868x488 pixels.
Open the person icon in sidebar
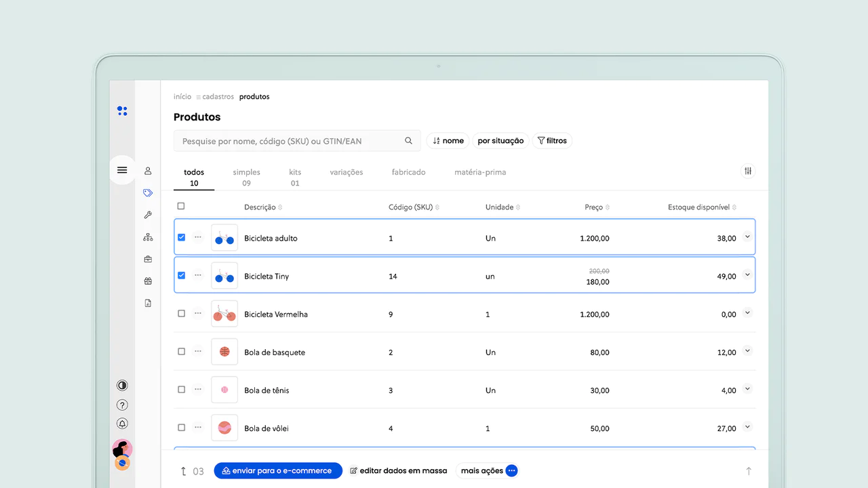click(x=148, y=171)
